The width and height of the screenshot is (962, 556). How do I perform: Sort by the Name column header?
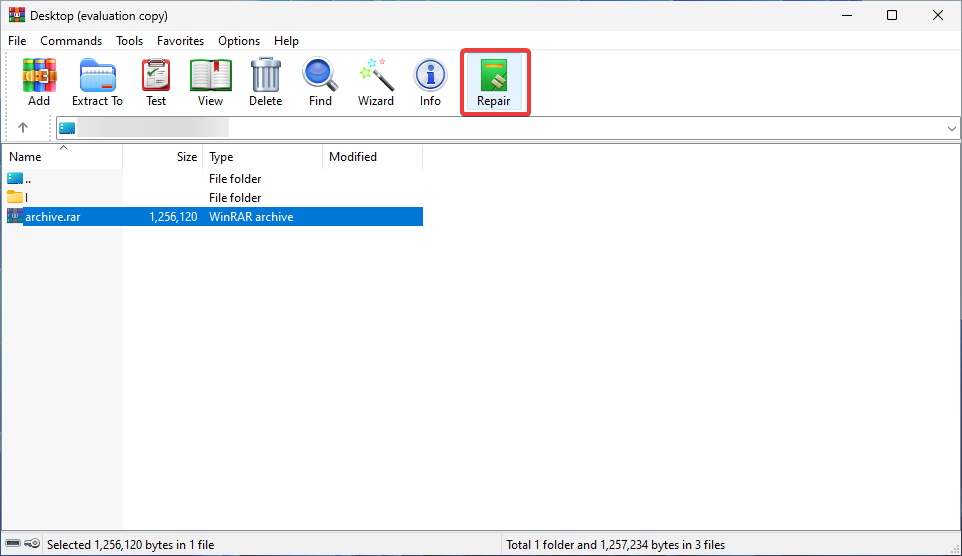pyautogui.click(x=62, y=156)
